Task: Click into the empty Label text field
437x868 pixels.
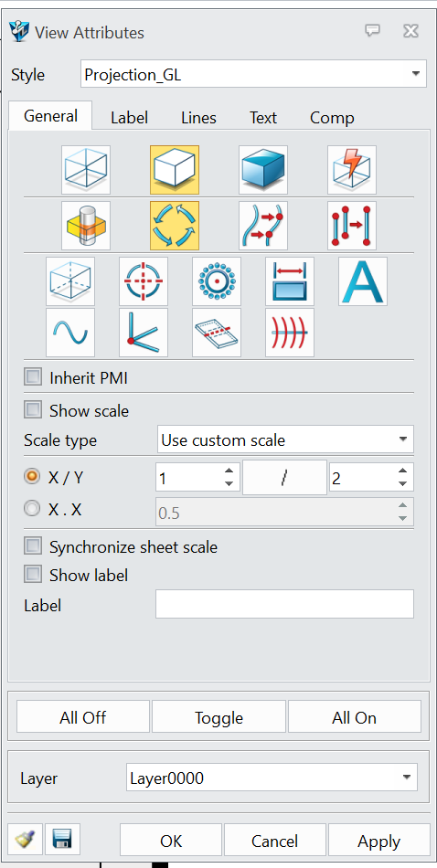Action: (x=284, y=604)
